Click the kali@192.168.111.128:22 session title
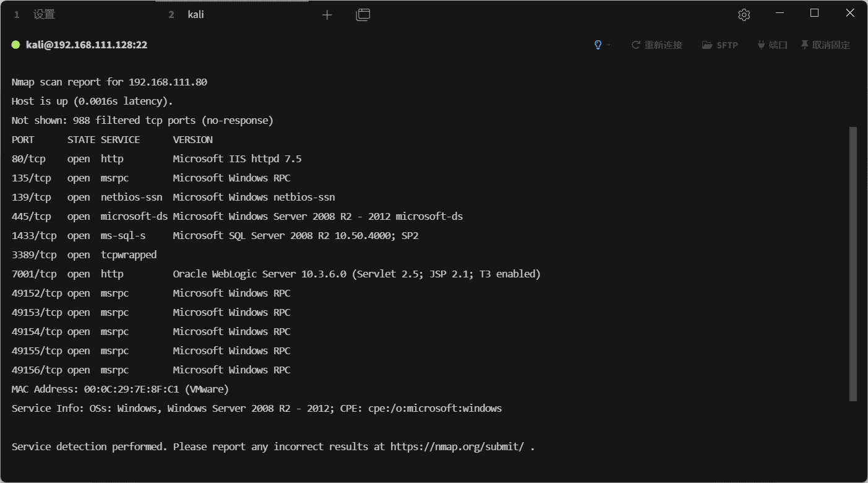Viewport: 868px width, 483px height. pyautogui.click(x=87, y=45)
